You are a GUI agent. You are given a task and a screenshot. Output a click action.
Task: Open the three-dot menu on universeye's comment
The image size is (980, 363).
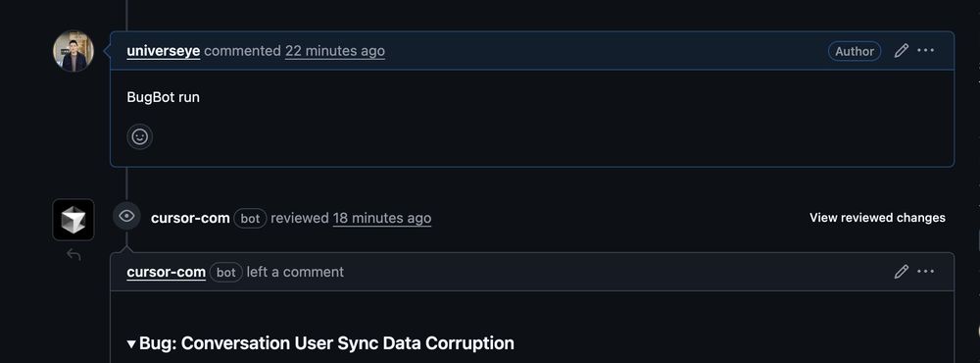pyautogui.click(x=926, y=50)
